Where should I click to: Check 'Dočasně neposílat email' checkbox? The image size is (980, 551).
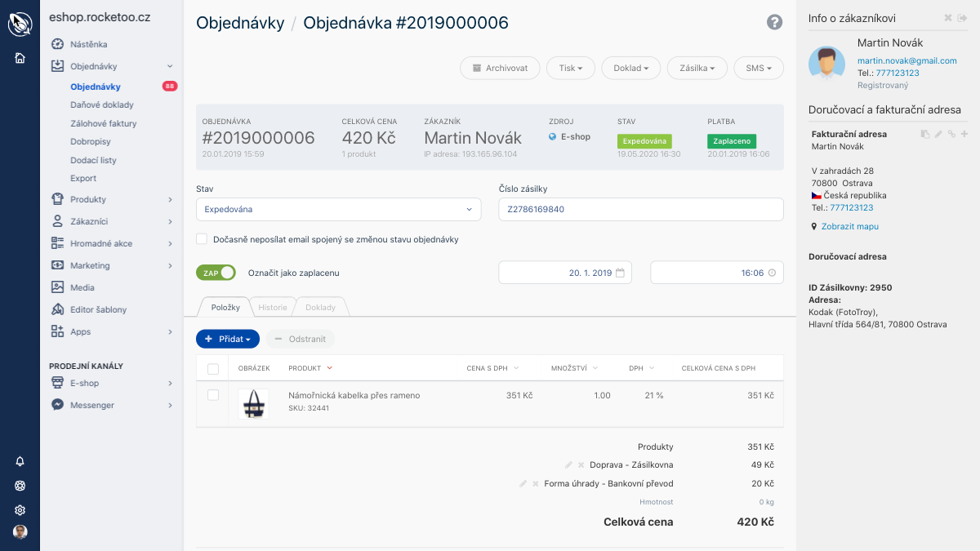point(202,239)
